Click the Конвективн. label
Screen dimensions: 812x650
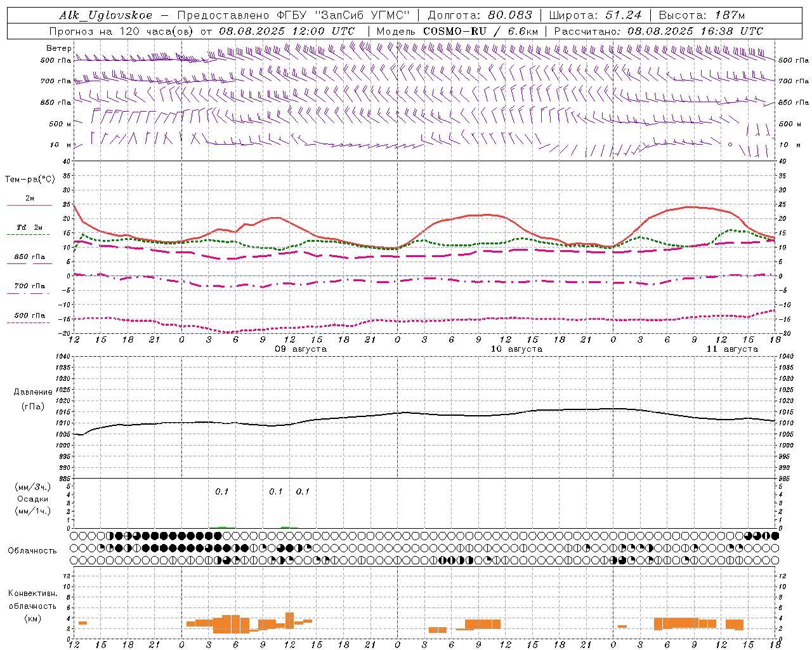[32, 594]
